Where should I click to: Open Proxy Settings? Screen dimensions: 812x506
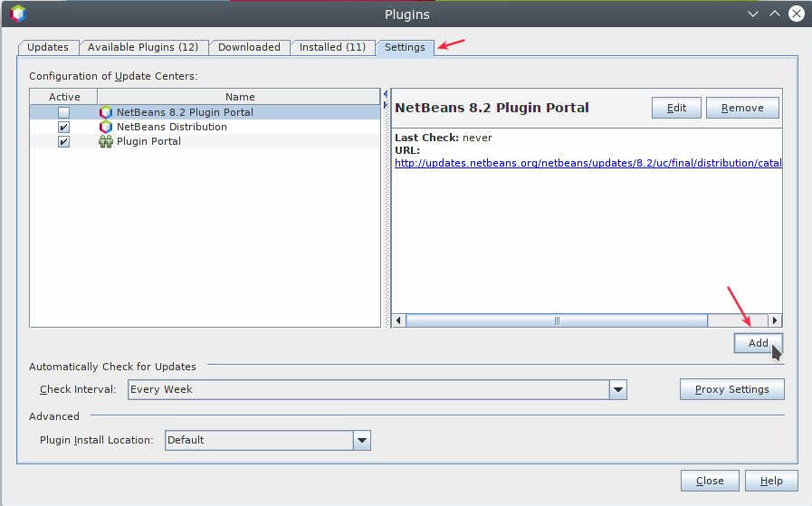732,389
